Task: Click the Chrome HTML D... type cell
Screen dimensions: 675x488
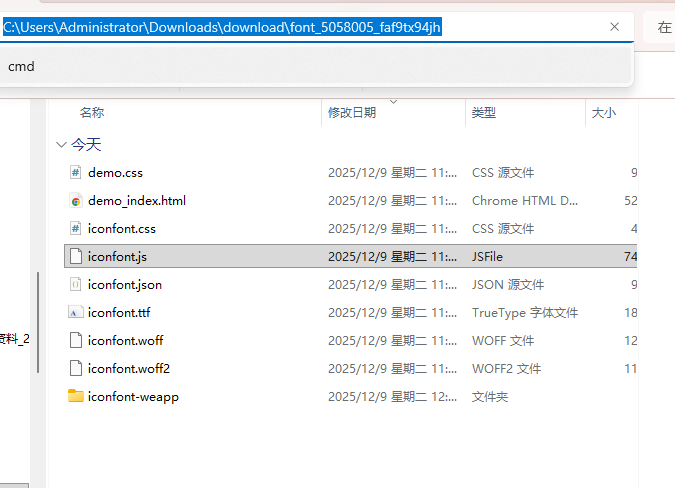Action: [x=525, y=201]
